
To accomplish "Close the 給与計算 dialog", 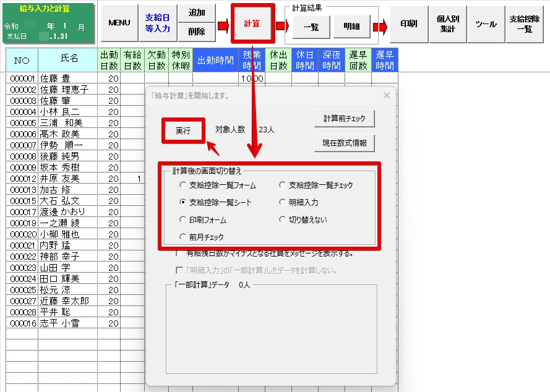I will tap(387, 95).
